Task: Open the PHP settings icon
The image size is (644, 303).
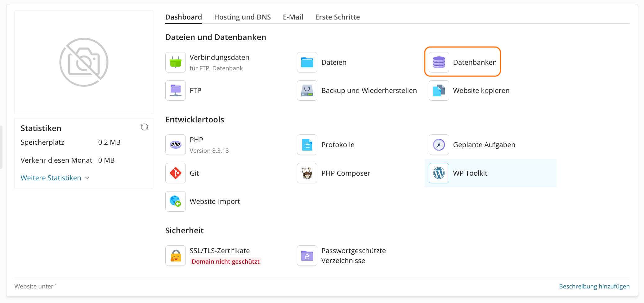Action: (x=176, y=145)
